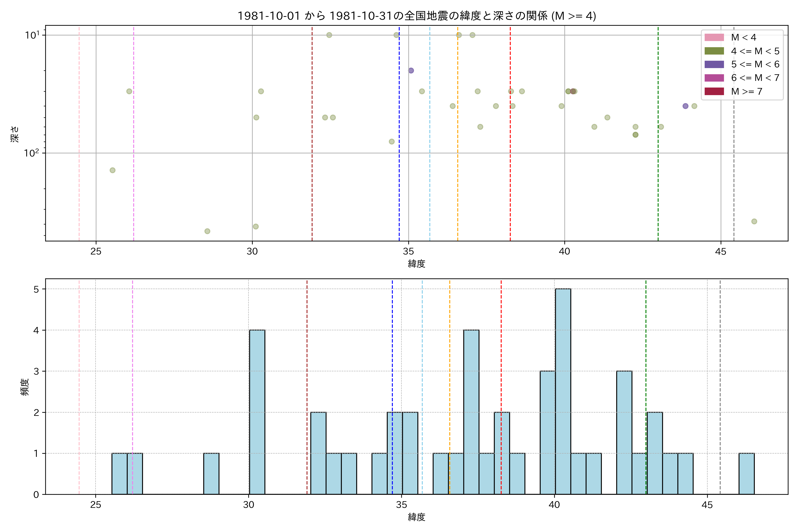Image resolution: width=798 pixels, height=532 pixels.
Task: Click the purple 5 <= M < 6 swatch
Action: (714, 65)
